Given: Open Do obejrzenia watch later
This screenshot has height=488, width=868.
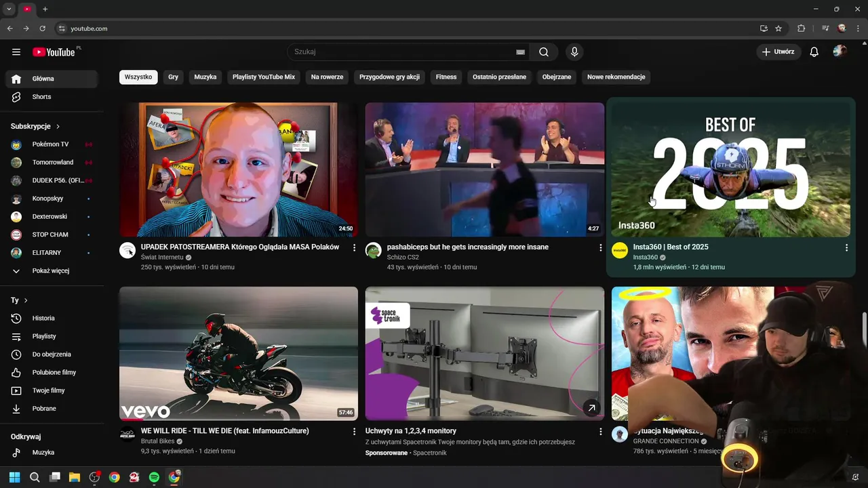Looking at the screenshot, I should pos(52,354).
